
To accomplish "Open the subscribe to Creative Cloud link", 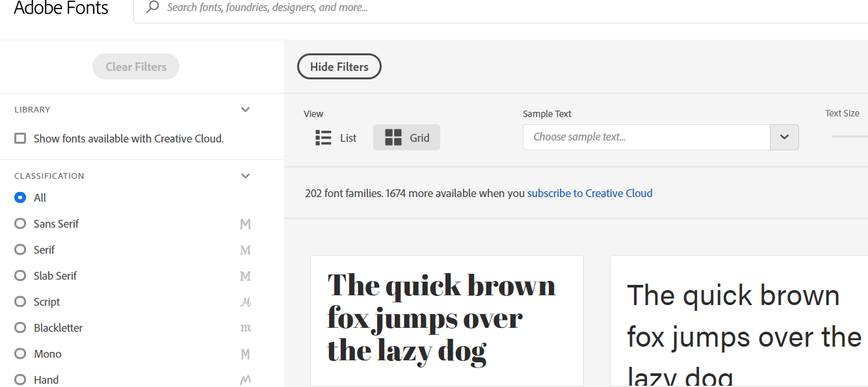I will coord(590,193).
